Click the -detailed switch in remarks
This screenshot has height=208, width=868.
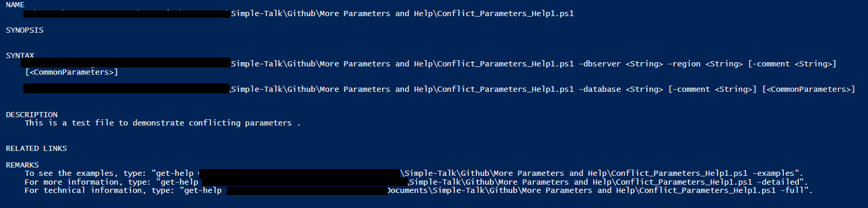tap(780, 182)
